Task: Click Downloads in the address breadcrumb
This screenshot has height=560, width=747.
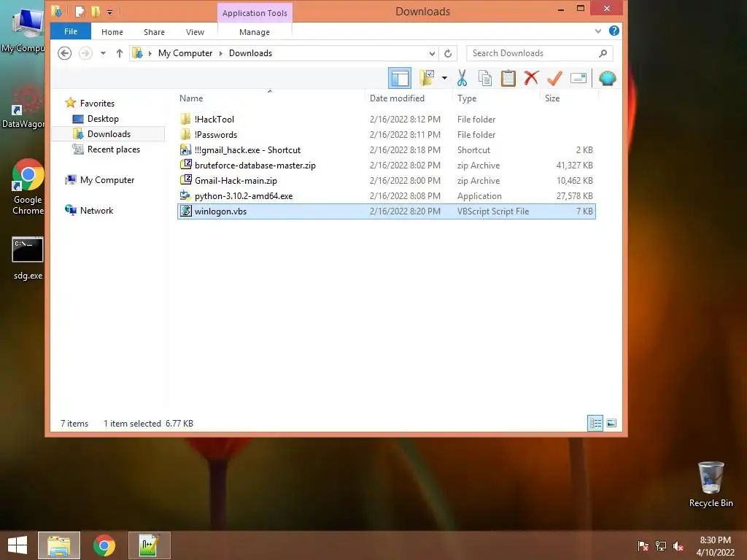Action: pos(251,53)
